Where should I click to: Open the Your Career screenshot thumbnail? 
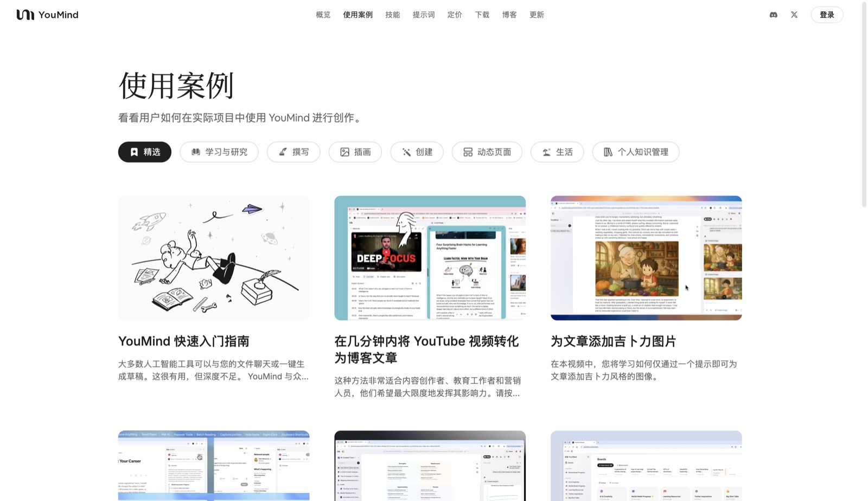point(214,466)
